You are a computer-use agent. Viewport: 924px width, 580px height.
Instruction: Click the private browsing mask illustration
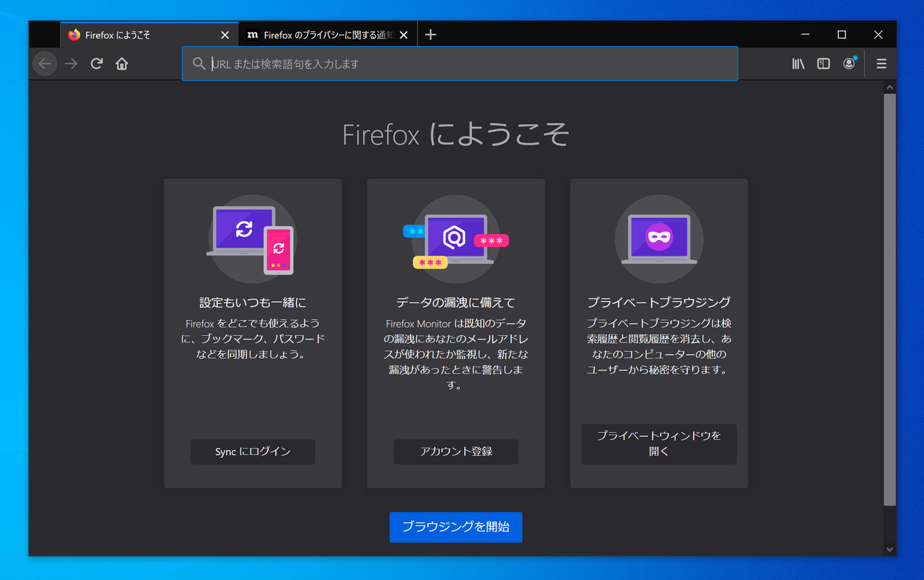click(x=659, y=239)
